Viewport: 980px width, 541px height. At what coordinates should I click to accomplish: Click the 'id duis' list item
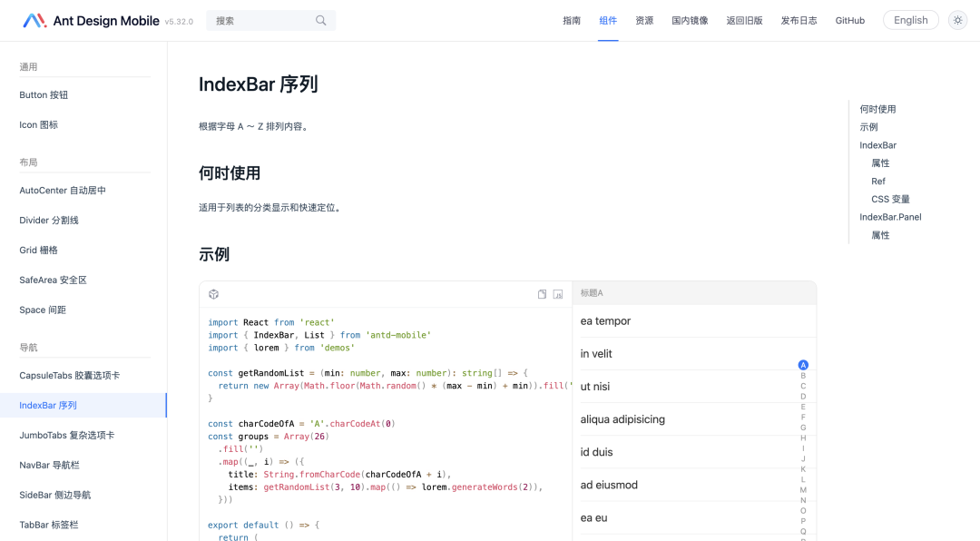[x=694, y=452]
